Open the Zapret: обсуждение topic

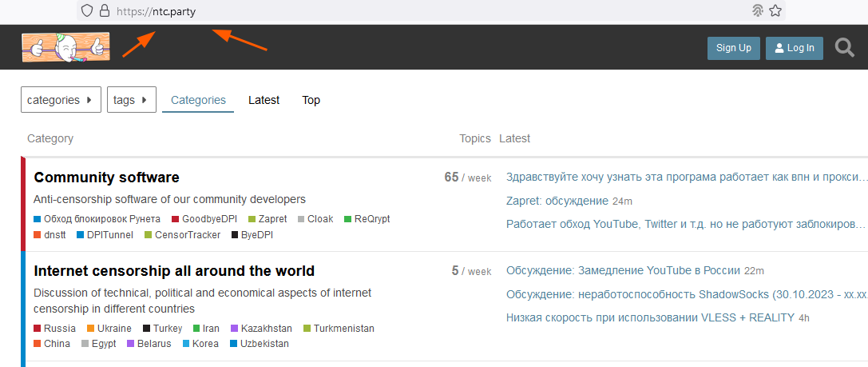point(557,201)
